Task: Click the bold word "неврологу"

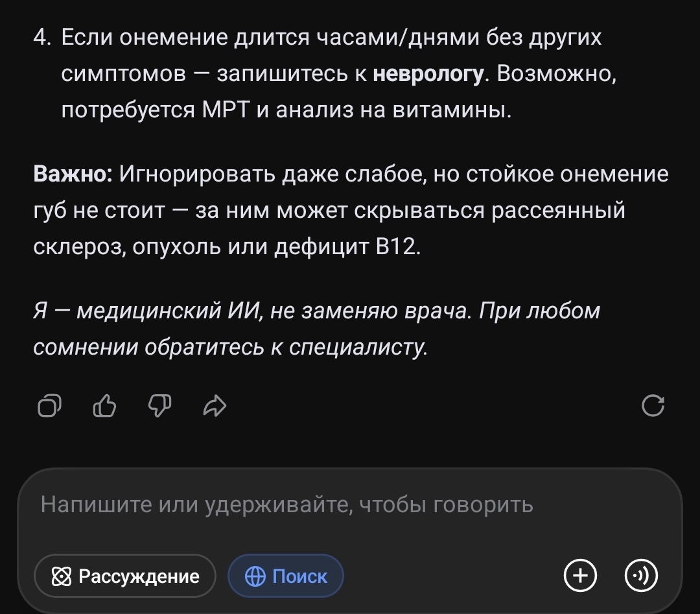Action: coord(428,75)
